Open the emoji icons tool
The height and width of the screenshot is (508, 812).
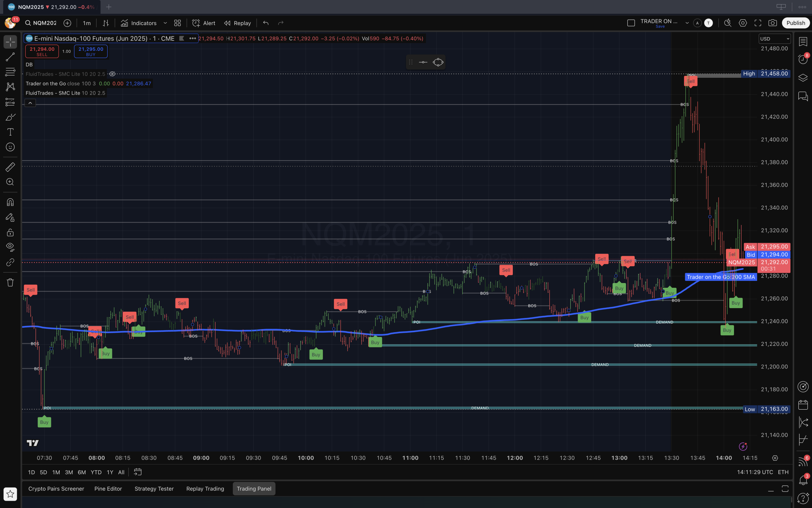click(10, 147)
